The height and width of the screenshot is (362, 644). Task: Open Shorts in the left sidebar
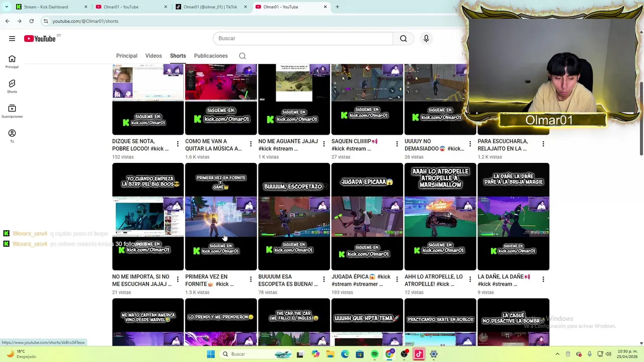click(x=12, y=86)
